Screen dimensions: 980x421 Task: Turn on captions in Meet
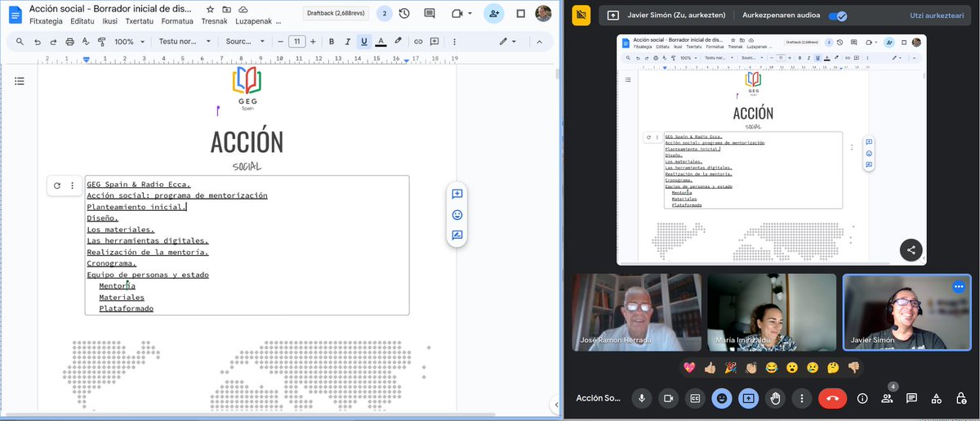click(695, 398)
